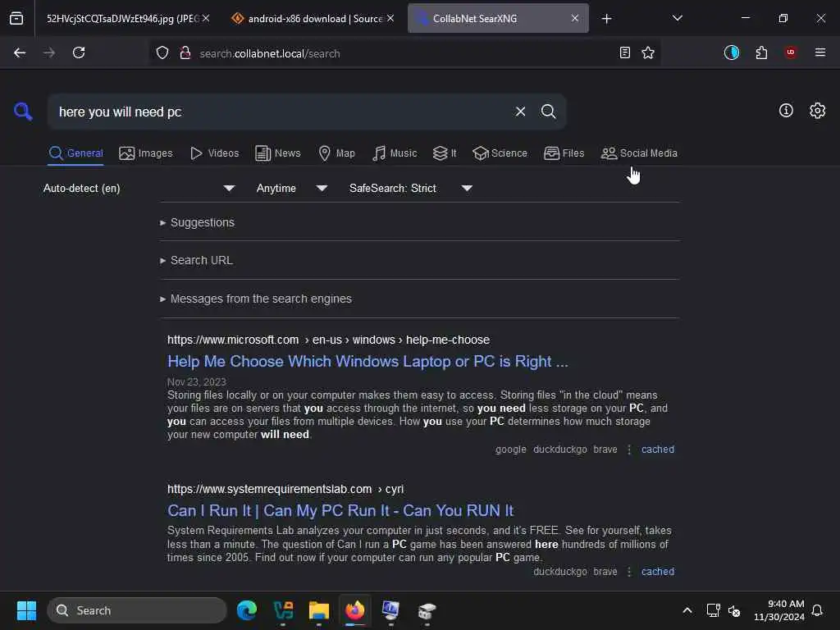
Task: Open File Explorer from the taskbar
Action: pos(319,610)
